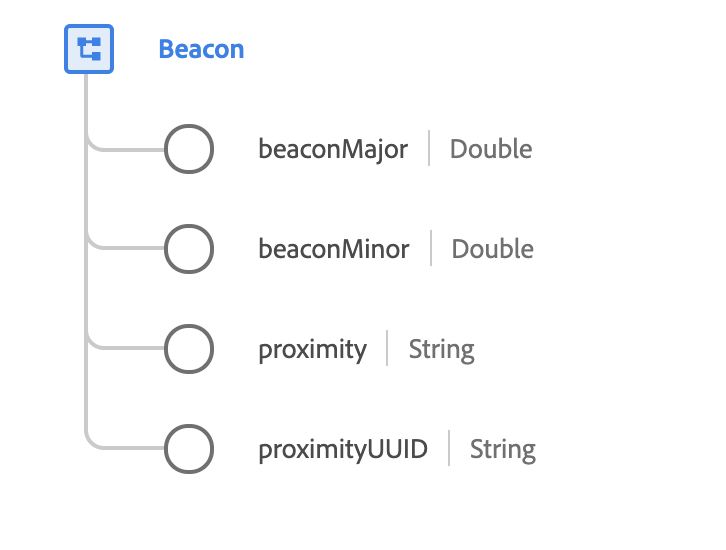This screenshot has width=726, height=550.
Task: Click the Double type label of beaconMajor
Action: (x=491, y=150)
